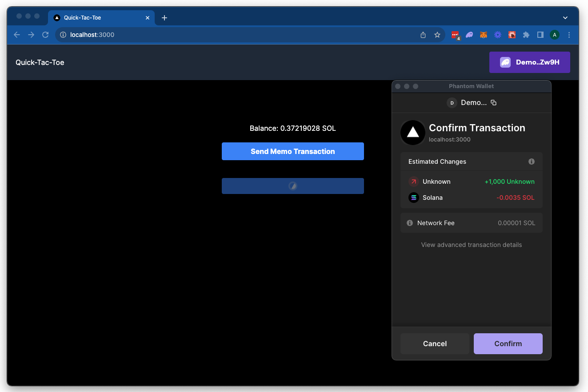Bookmark this page with the star icon

(x=437, y=35)
